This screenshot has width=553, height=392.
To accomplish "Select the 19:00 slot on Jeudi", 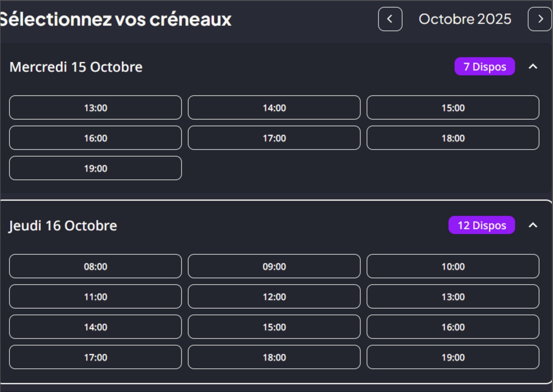I will [x=453, y=357].
